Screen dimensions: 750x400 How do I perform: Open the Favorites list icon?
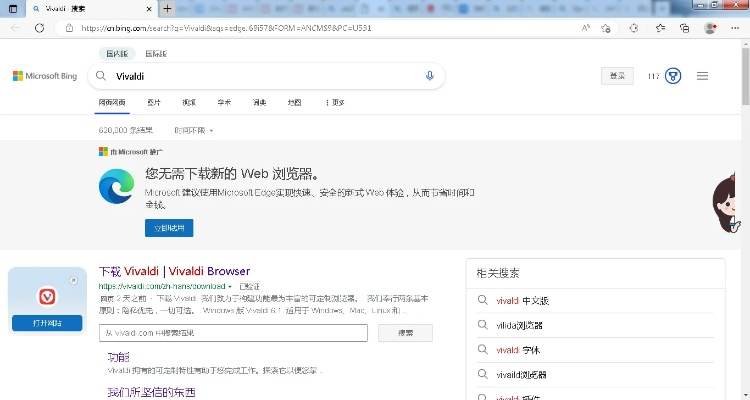[x=660, y=28]
